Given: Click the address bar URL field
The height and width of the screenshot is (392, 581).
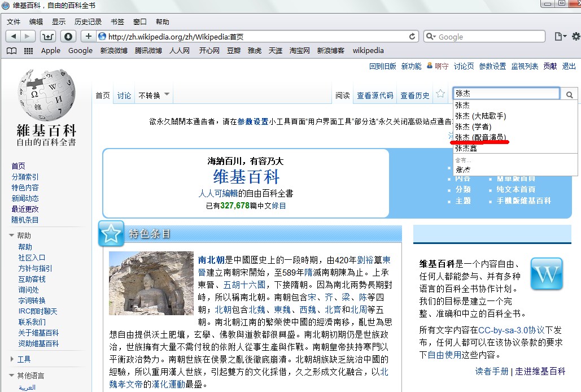Looking at the screenshot, I should tap(256, 36).
